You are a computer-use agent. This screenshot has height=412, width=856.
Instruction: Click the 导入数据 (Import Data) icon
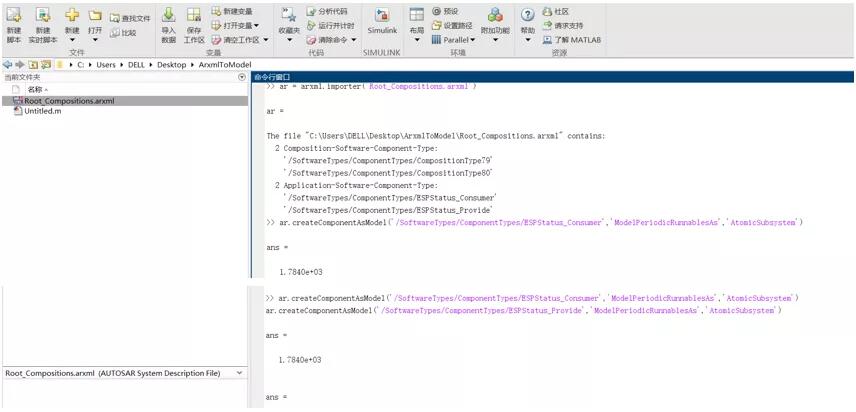coord(169,15)
